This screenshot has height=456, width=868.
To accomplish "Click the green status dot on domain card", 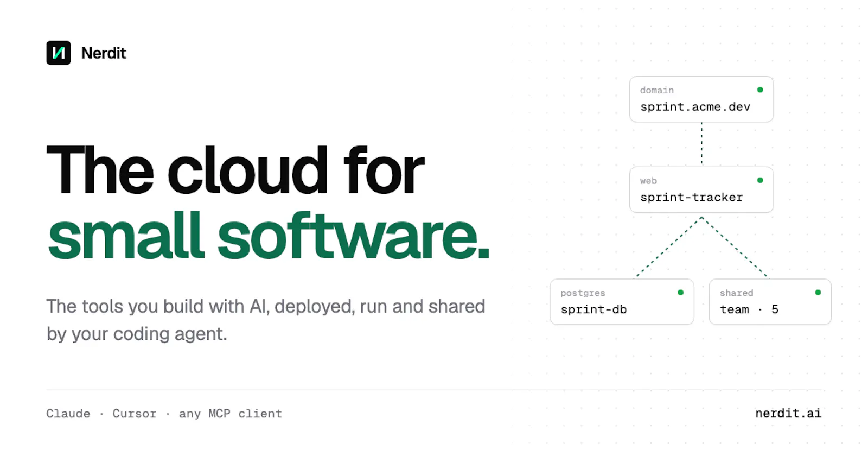I will click(760, 90).
